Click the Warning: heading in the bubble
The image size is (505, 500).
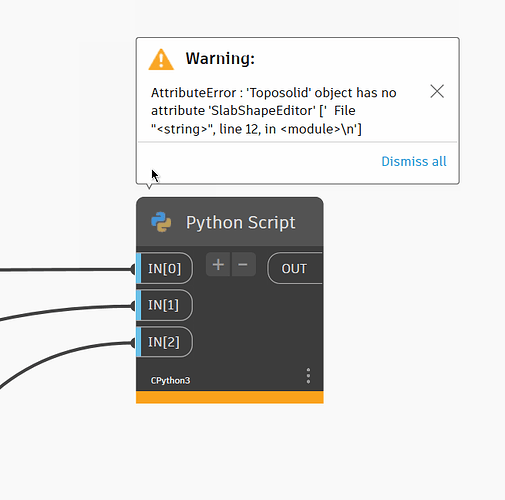220,59
